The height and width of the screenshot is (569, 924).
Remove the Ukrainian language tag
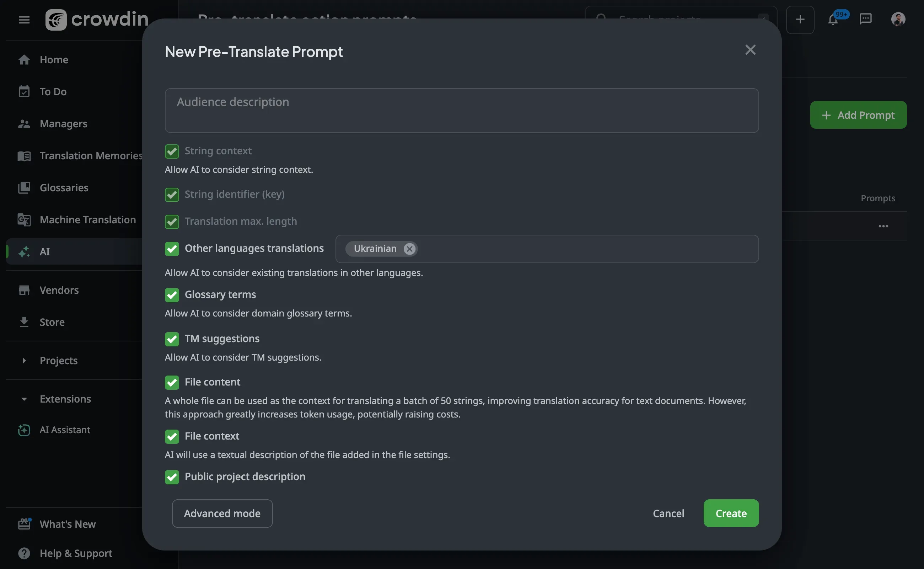click(409, 249)
